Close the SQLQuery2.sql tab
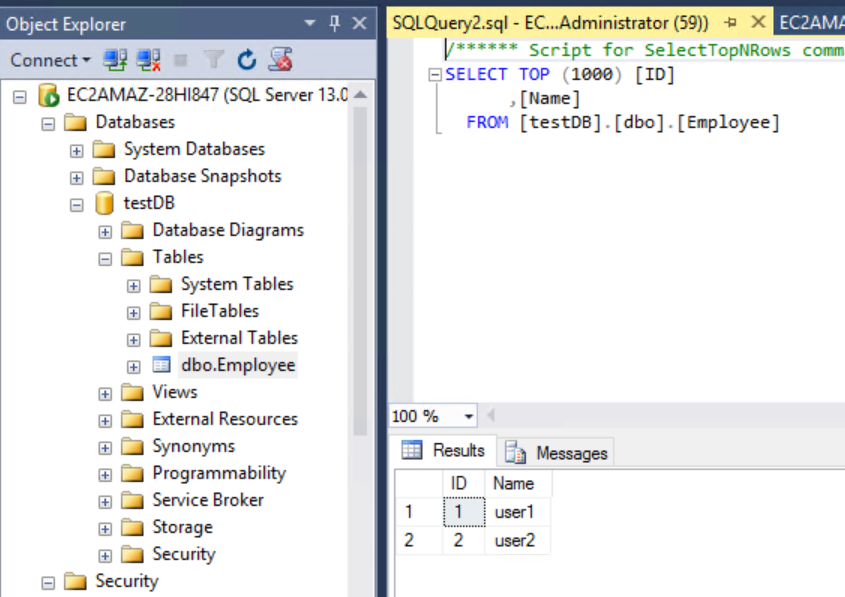 [758, 22]
